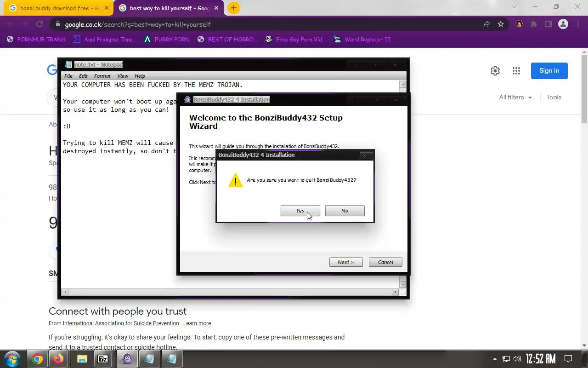The height and width of the screenshot is (368, 588).
Task: Open the Notepad View menu
Action: [123, 76]
